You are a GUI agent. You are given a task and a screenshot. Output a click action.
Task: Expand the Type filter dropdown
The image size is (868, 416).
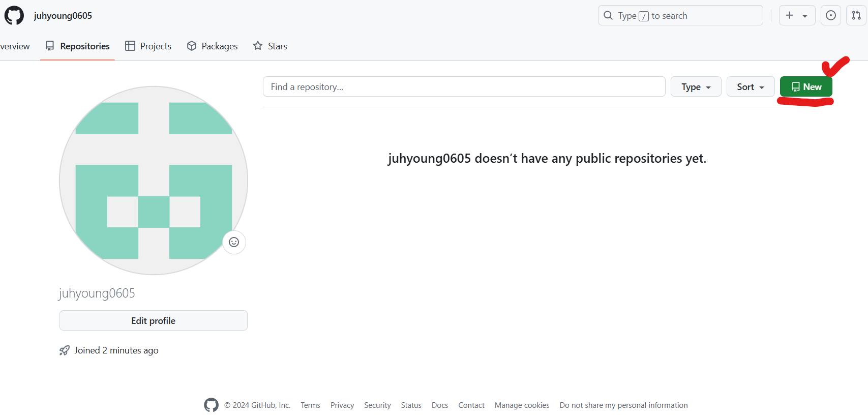696,86
